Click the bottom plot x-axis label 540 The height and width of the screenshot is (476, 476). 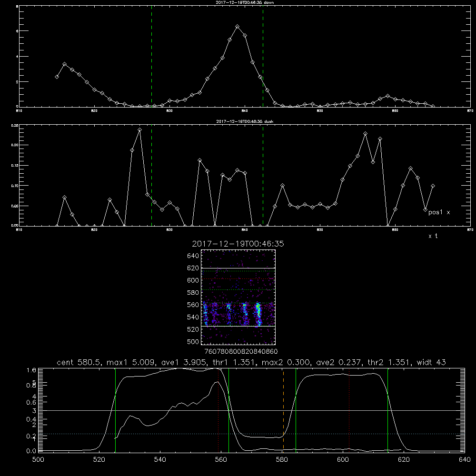pyautogui.click(x=160, y=460)
